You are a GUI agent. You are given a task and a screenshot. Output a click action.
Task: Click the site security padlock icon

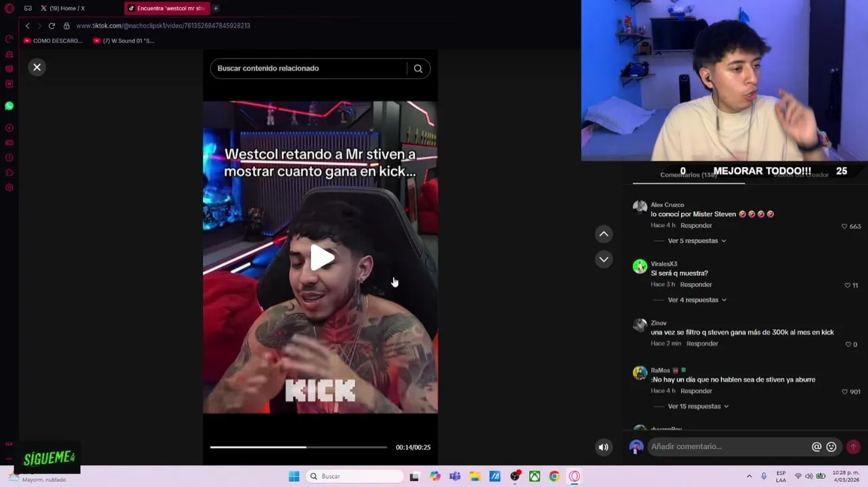point(66,26)
